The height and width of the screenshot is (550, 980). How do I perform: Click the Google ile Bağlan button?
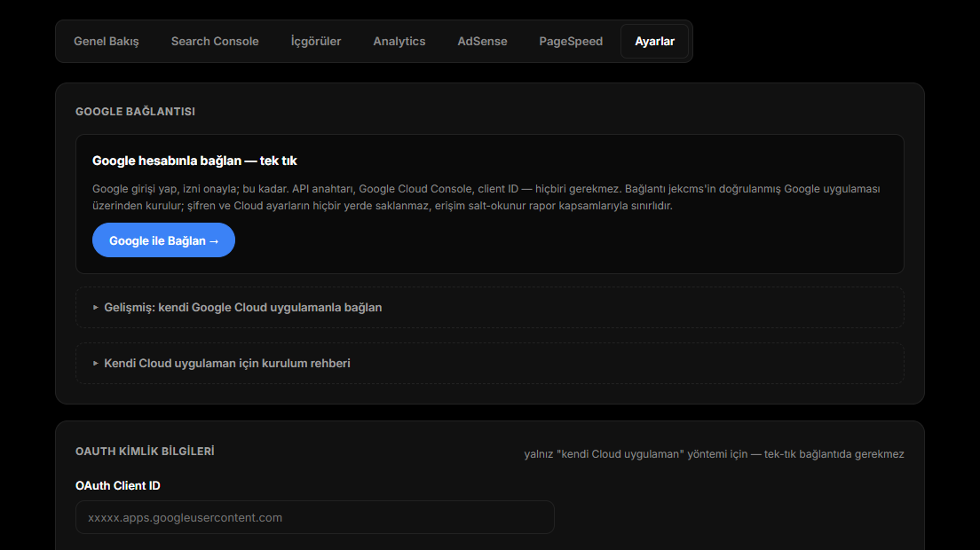(163, 240)
